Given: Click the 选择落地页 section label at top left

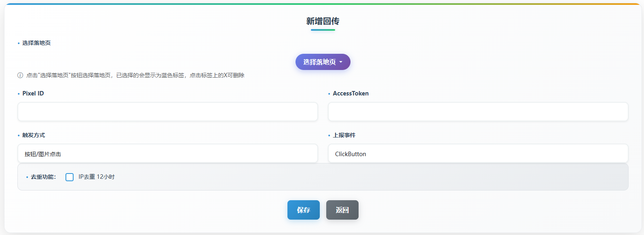Looking at the screenshot, I should pyautogui.click(x=36, y=43).
